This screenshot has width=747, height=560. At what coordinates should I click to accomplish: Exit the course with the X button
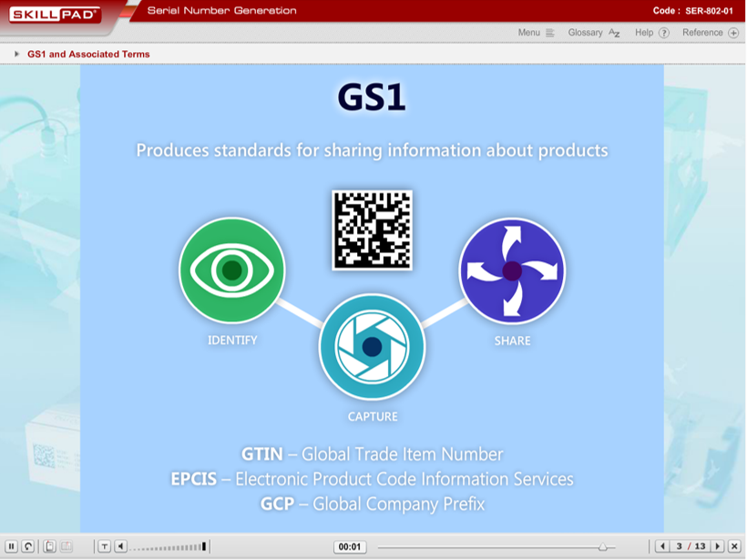point(734,546)
